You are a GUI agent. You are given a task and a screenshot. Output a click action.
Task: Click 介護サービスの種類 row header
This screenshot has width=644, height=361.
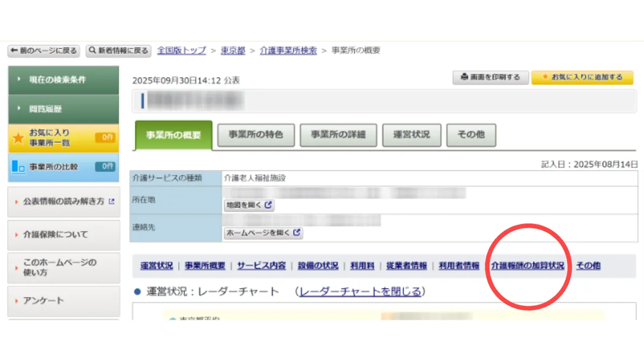[x=176, y=178]
